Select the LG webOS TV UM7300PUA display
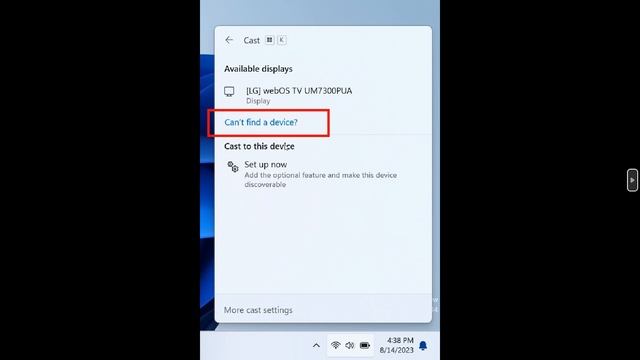This screenshot has height=360, width=640. click(x=322, y=95)
